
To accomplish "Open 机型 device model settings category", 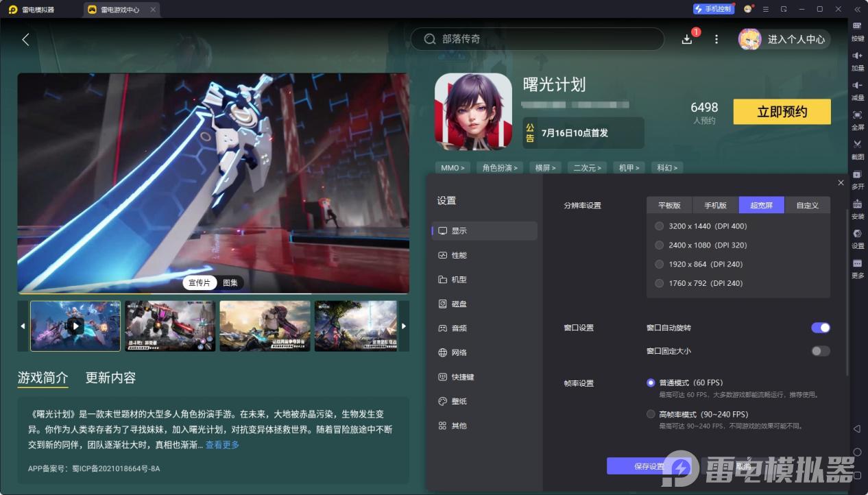I will (x=484, y=280).
